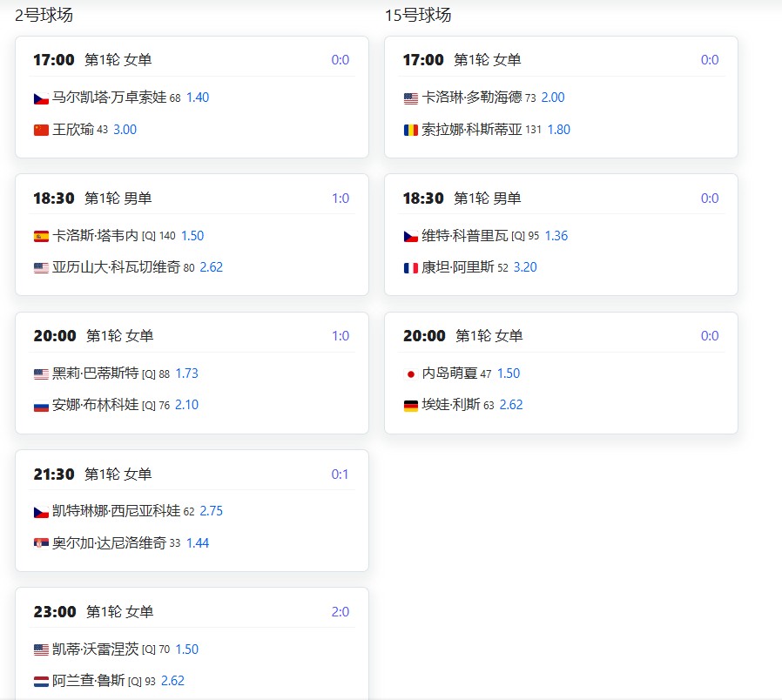Screen dimensions: 782x700
Task: Open player 亚历山大·科瓦切维奇's name link
Action: [116, 267]
